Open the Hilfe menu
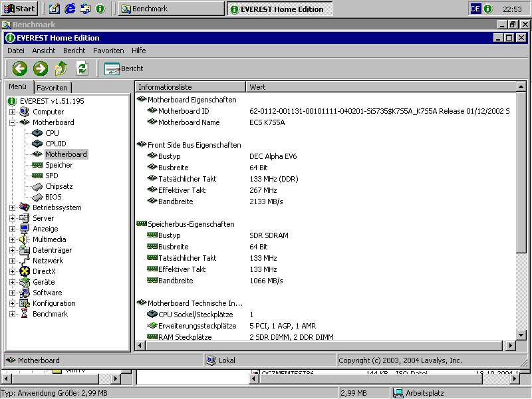 point(139,51)
